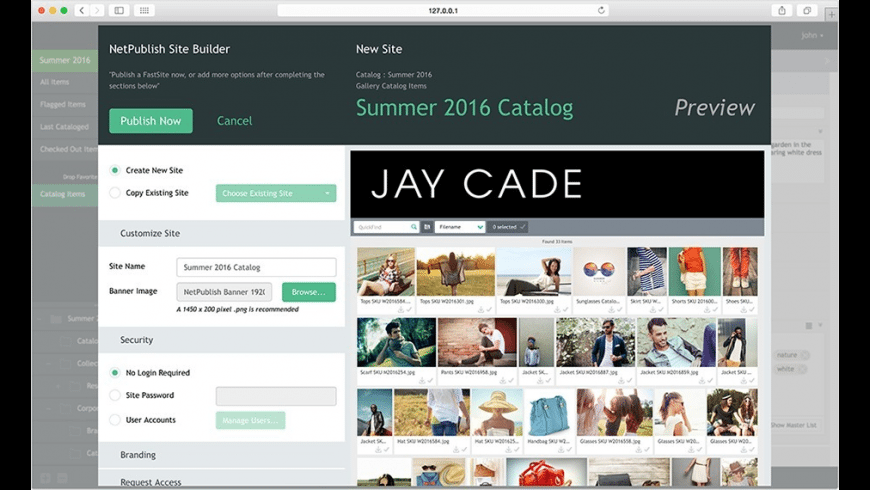Select the User Accounts radio option
This screenshot has width=870, height=490.
pyautogui.click(x=115, y=420)
